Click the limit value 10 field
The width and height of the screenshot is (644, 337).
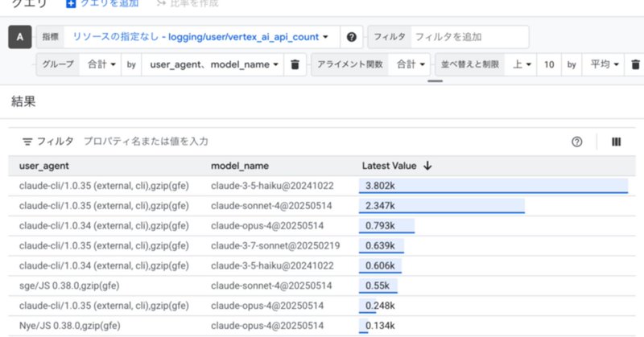pos(549,64)
